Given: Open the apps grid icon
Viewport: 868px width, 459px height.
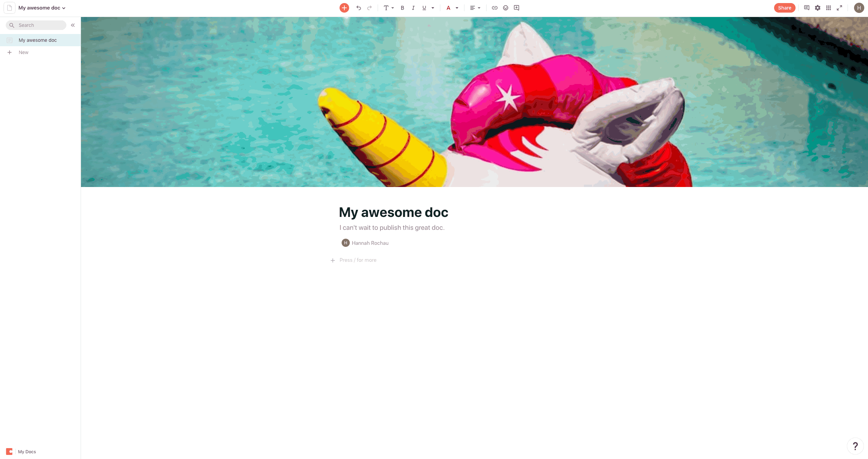Looking at the screenshot, I should 828,8.
